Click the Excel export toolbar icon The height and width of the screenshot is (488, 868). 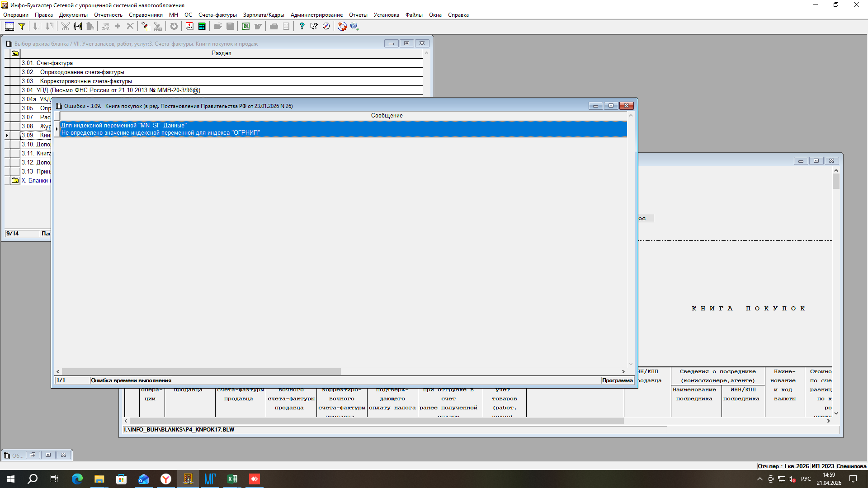tap(245, 26)
